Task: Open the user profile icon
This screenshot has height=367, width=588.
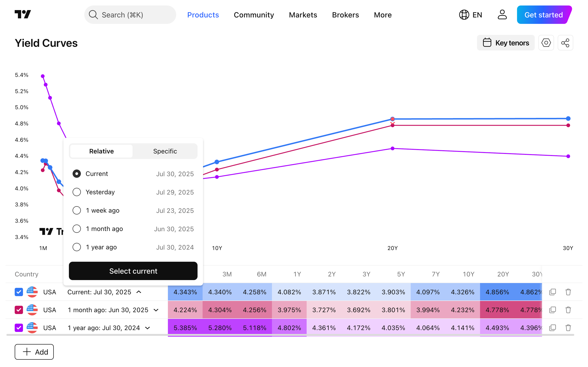Action: point(502,15)
